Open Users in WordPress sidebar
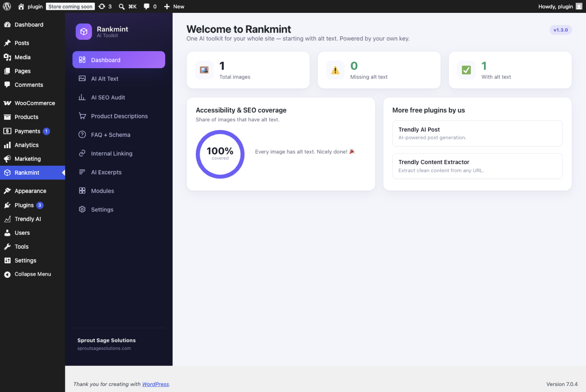 pyautogui.click(x=33, y=233)
